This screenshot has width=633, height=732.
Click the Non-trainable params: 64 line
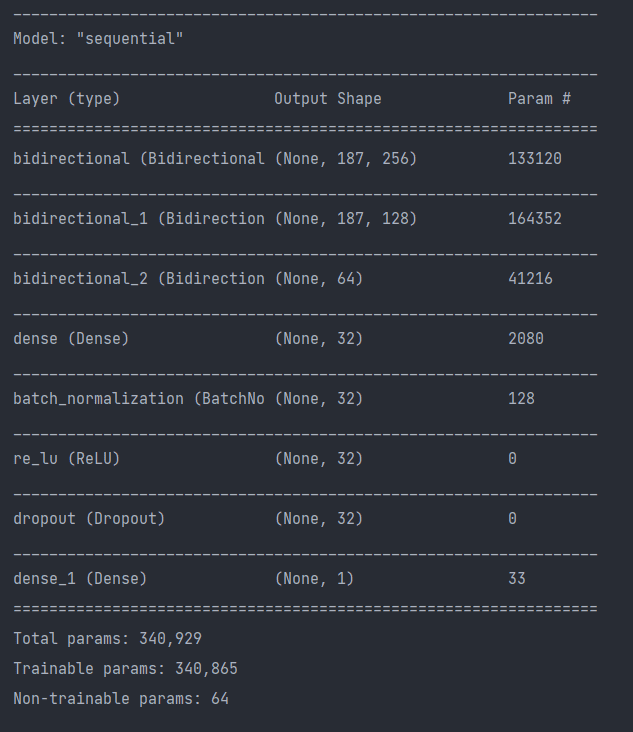121,699
